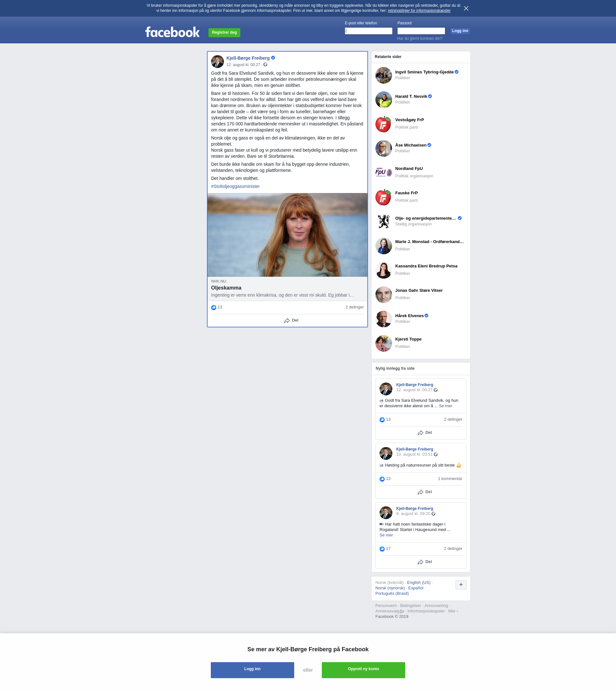Open the Betingelser footer link

(410, 605)
